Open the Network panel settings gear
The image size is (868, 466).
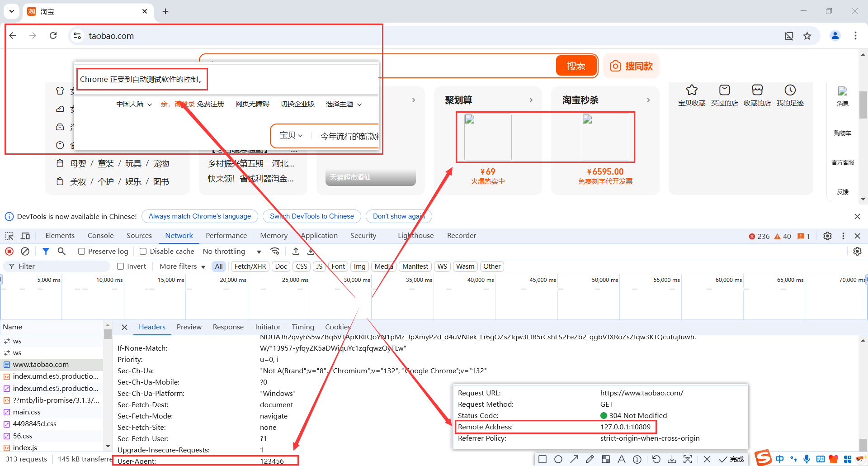[857, 252]
